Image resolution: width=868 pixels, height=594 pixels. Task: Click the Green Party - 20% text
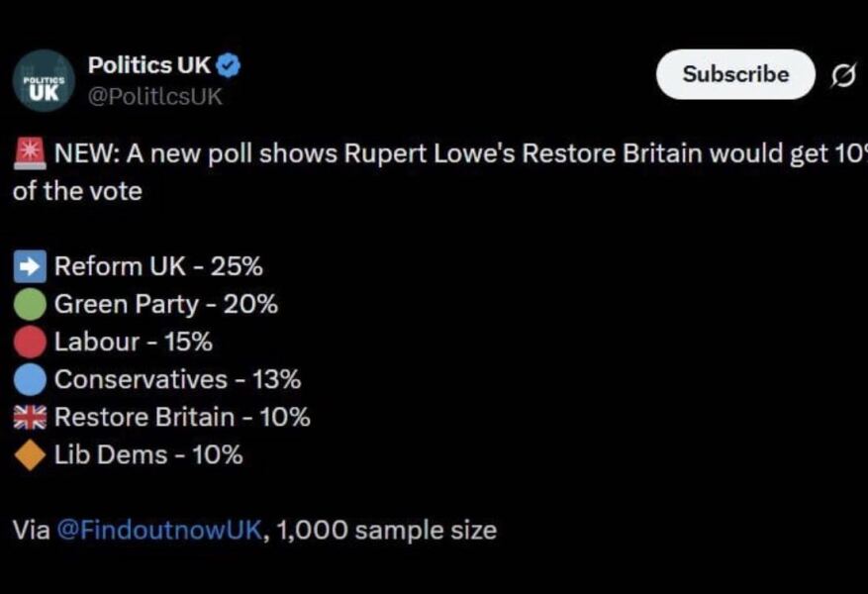pos(165,304)
